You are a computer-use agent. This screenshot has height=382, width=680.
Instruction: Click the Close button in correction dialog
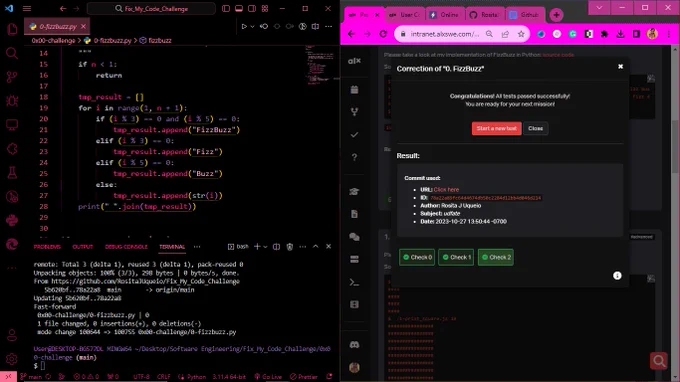pyautogui.click(x=536, y=128)
